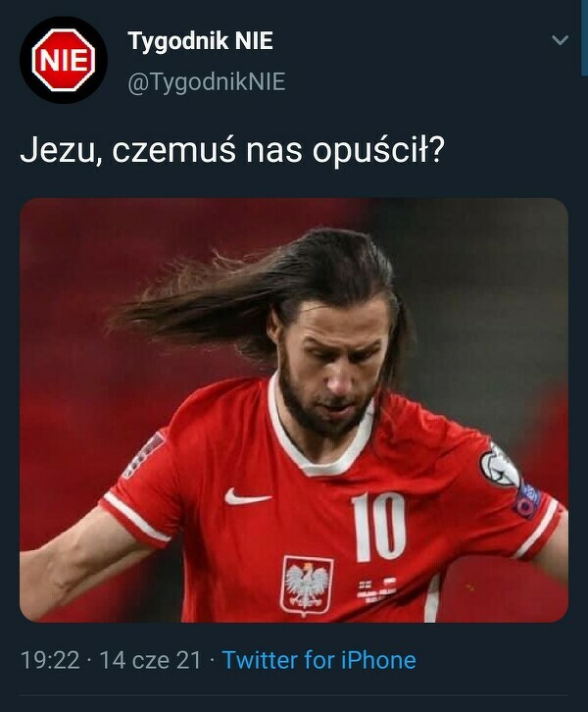Click the word 'iPhone' in the source label
This screenshot has width=588, height=712.
378,660
